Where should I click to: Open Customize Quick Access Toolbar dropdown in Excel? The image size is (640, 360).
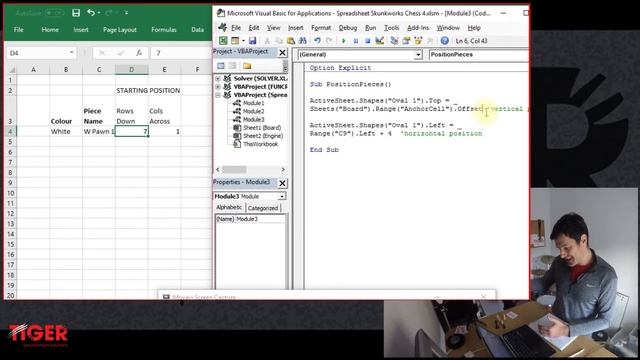coord(127,13)
